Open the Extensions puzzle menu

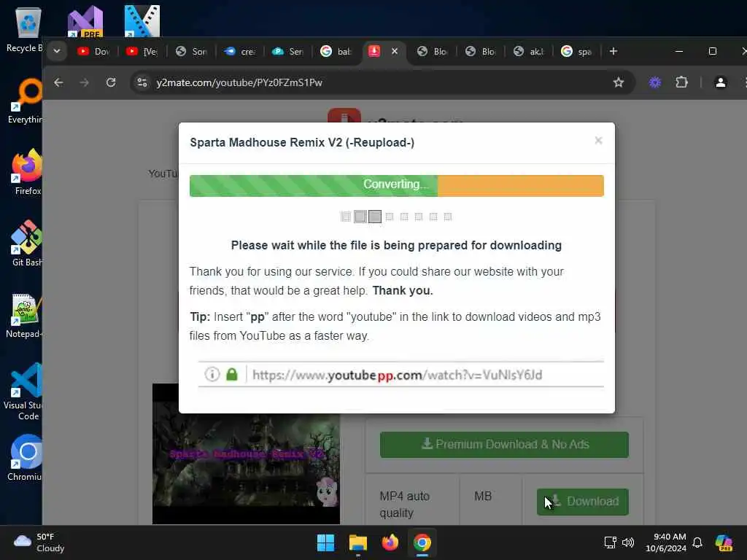click(x=682, y=82)
